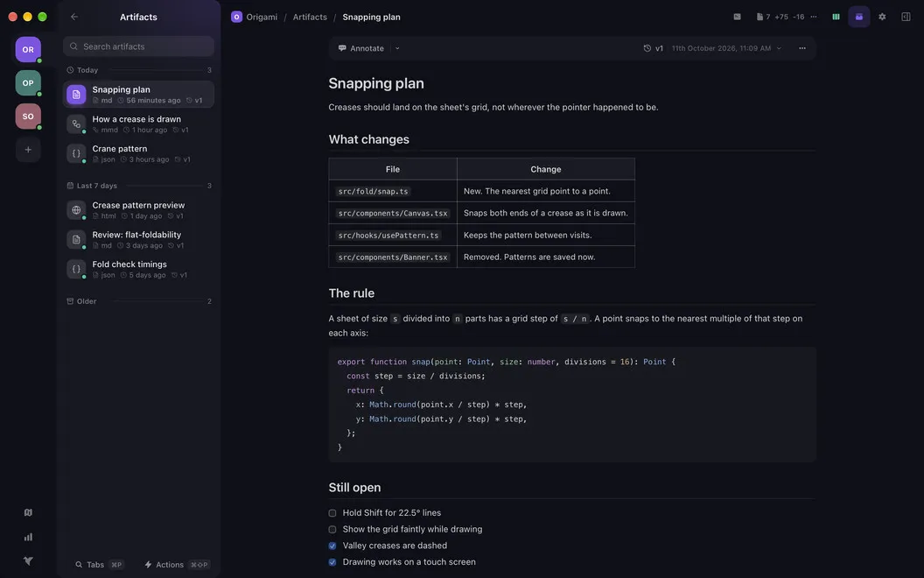Open the map icon in left rail
This screenshot has width=924, height=578.
click(28, 512)
